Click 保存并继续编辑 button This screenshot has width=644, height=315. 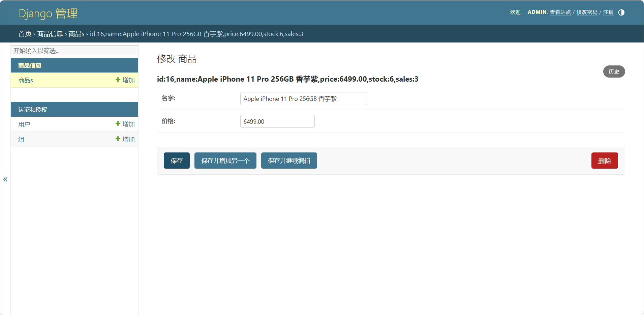click(289, 161)
